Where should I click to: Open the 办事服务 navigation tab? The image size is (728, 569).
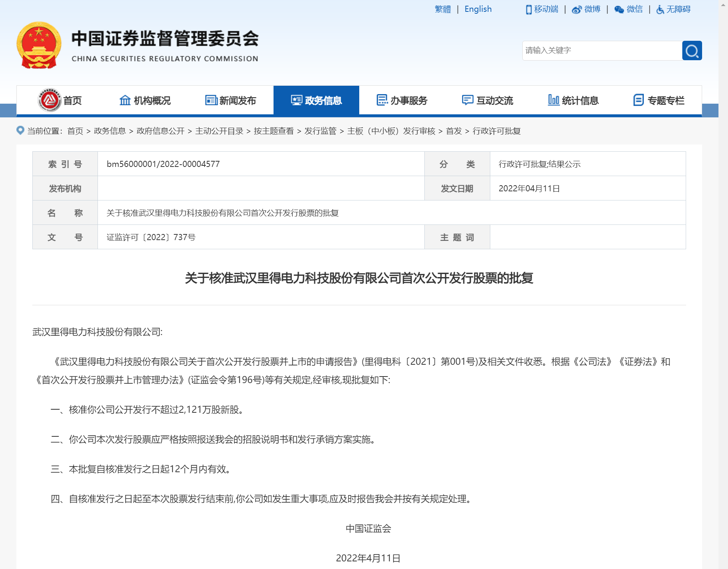click(x=402, y=100)
